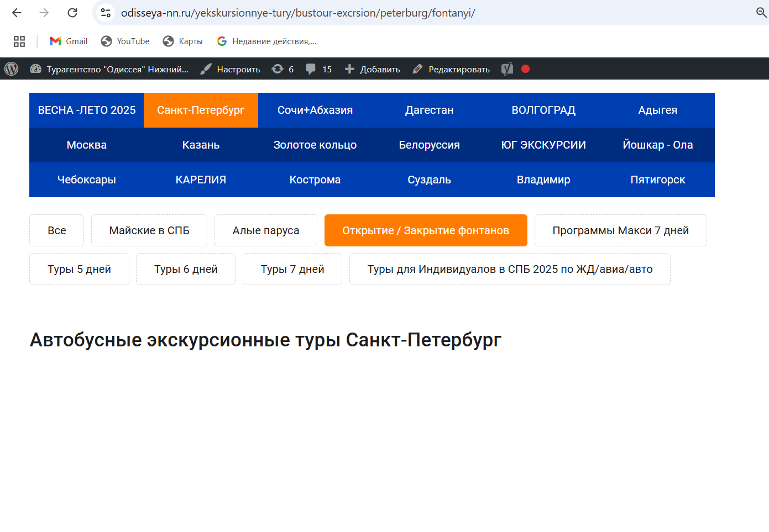Go to Золотое кольцо tours
The image size is (769, 532).
pos(315,145)
